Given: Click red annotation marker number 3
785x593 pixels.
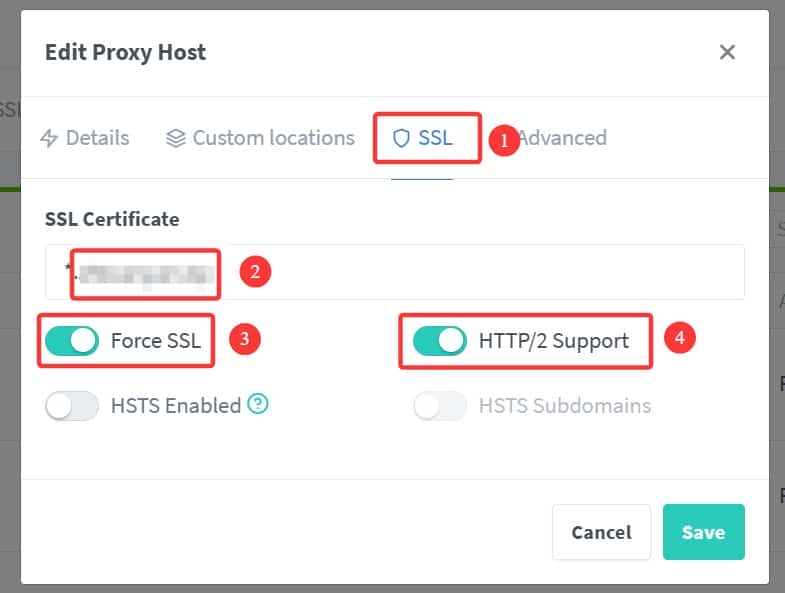Looking at the screenshot, I should click(244, 340).
